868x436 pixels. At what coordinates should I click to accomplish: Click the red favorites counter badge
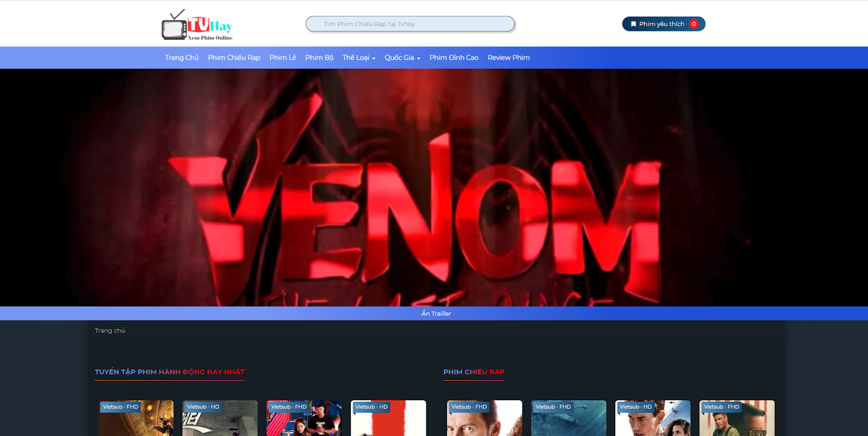tap(693, 24)
